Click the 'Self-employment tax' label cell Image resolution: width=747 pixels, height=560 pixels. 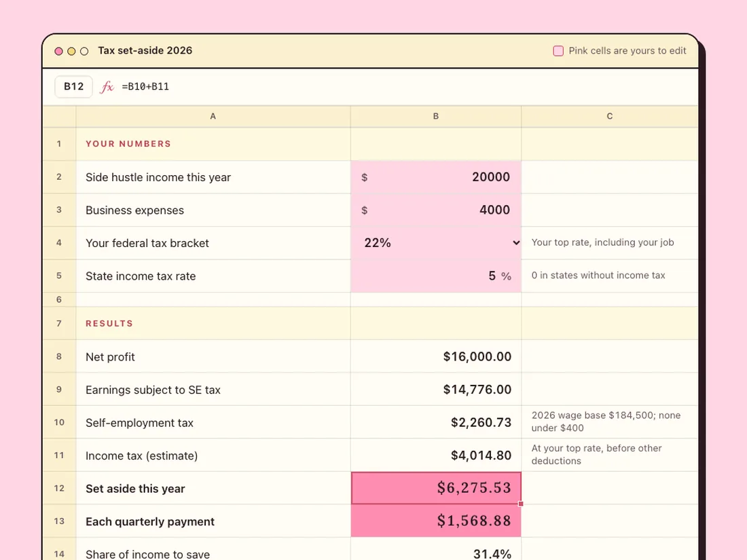click(213, 422)
